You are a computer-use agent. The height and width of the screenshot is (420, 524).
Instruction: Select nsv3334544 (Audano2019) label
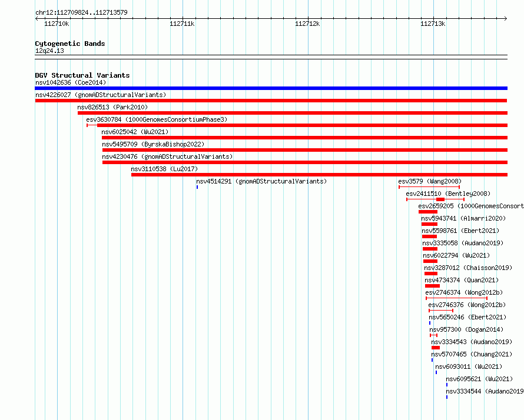(485, 391)
